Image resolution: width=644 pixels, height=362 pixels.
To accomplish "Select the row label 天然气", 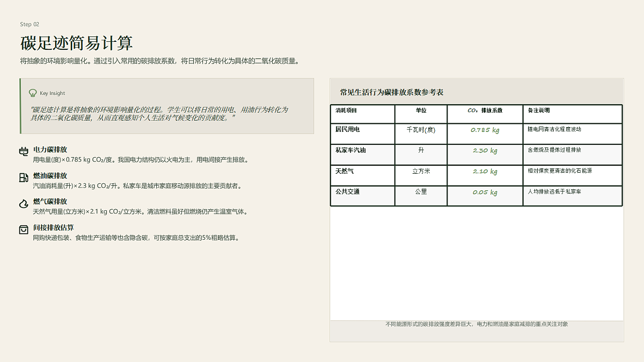I will (345, 171).
